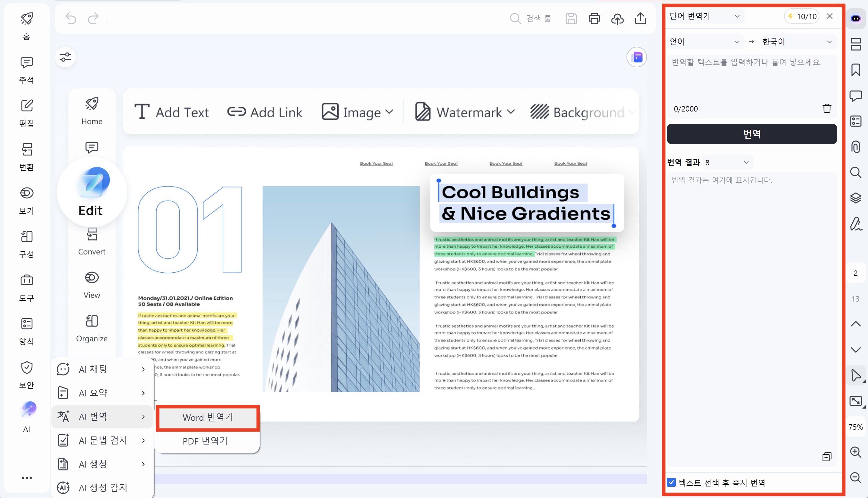Open the attachments paperclip icon
This screenshot has height=498, width=868.
(x=856, y=147)
